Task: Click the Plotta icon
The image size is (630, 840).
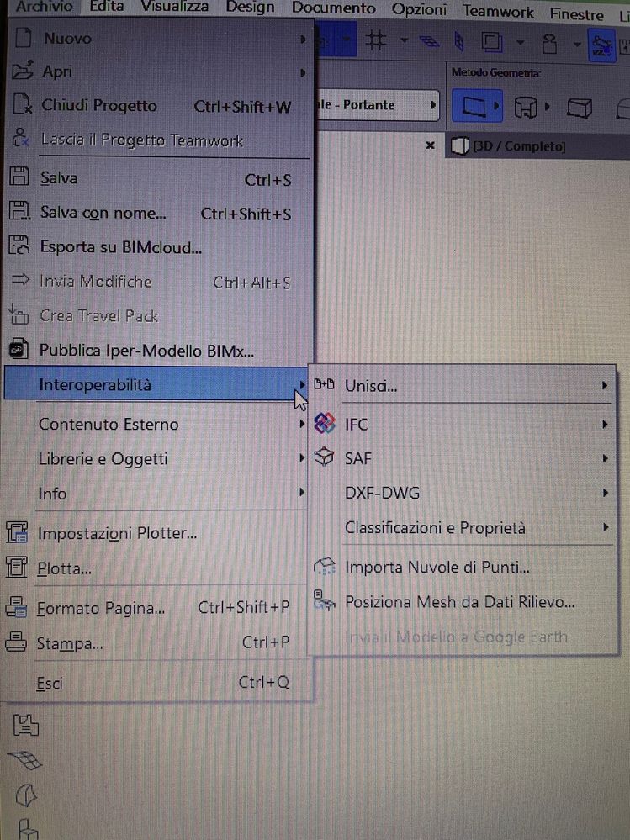Action: (x=16, y=567)
